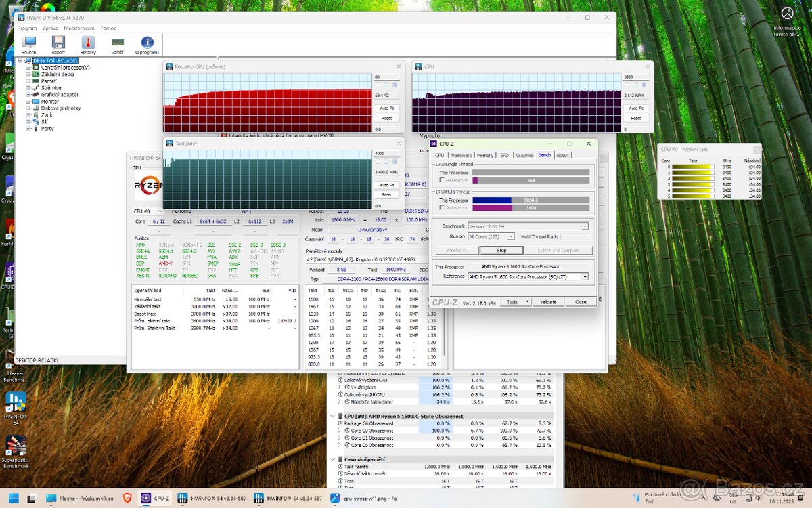Image resolution: width=812 pixels, height=508 pixels.
Task: Enable Reference checkbox under CPU Multi Thread
Action: 441,208
